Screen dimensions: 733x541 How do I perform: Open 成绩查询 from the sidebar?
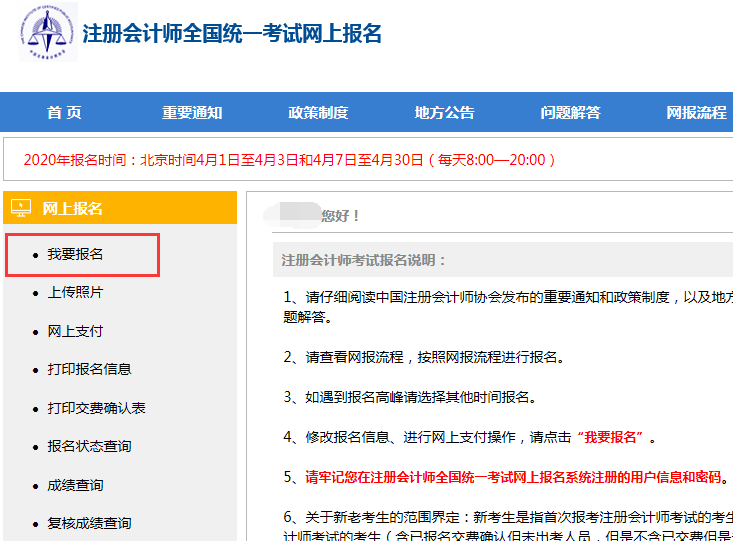coord(75,485)
